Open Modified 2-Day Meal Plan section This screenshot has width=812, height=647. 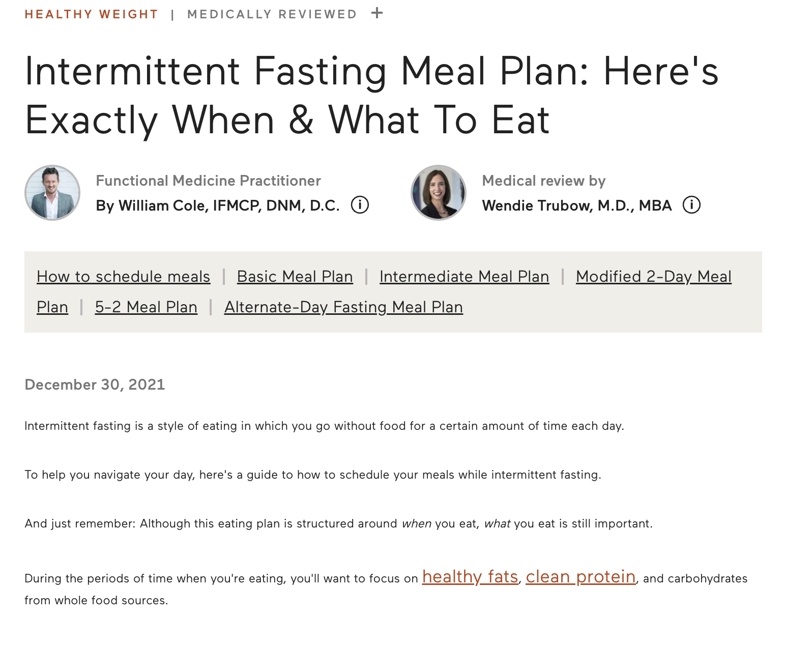(x=653, y=277)
